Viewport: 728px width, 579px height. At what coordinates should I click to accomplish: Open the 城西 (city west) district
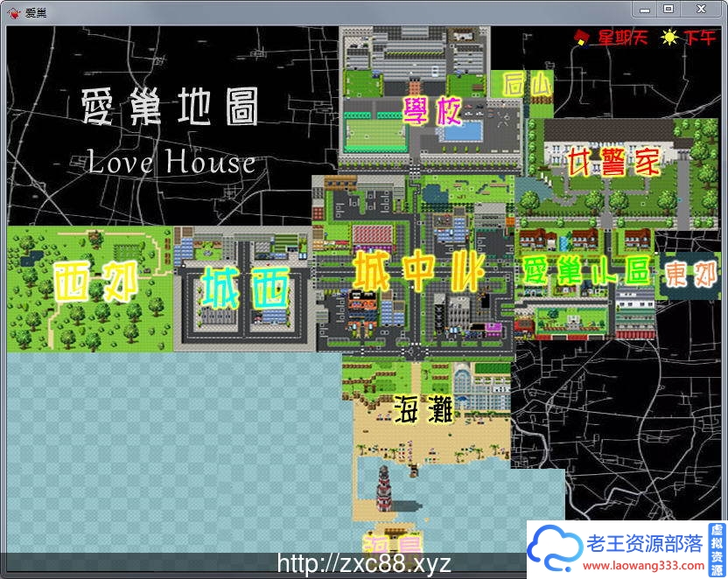coord(243,284)
